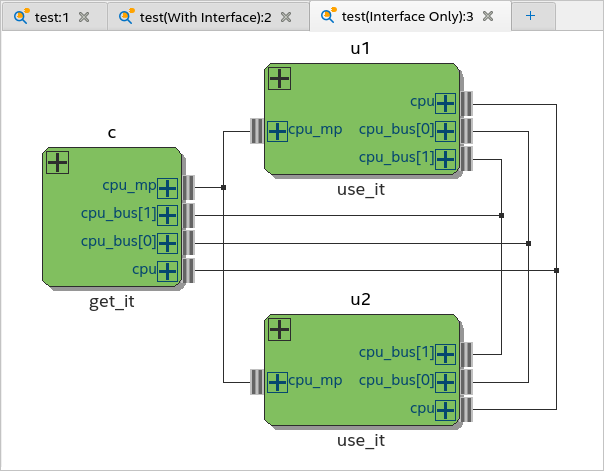Viewport: 604px width, 471px height.
Task: Click the cpu_bus[0] net junction dot
Action: click(x=528, y=243)
